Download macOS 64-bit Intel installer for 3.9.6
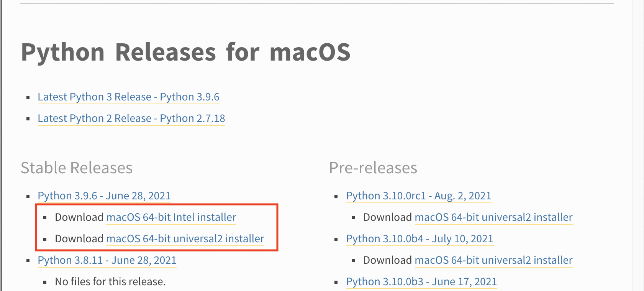 pyautogui.click(x=171, y=217)
